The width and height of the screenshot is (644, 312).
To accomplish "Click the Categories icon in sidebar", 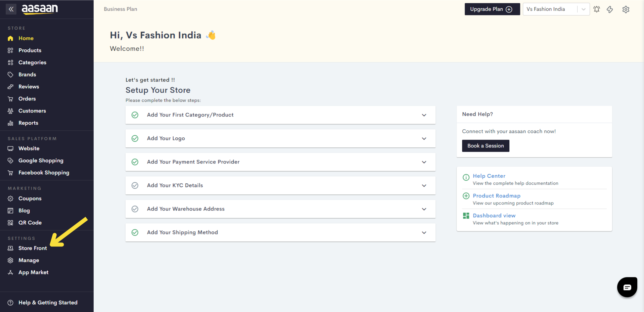I will [x=10, y=62].
